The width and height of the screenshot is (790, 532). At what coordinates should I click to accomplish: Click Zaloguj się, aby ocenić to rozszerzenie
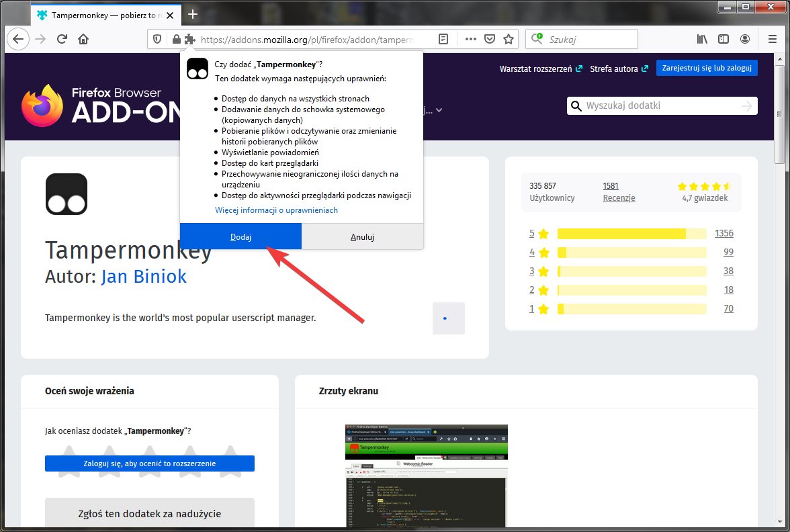[150, 463]
